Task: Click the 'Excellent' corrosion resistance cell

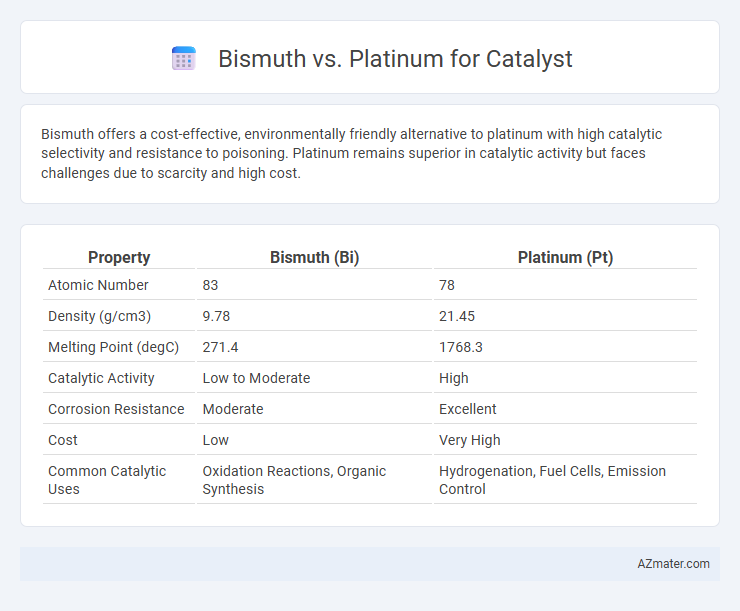Action: pos(468,409)
